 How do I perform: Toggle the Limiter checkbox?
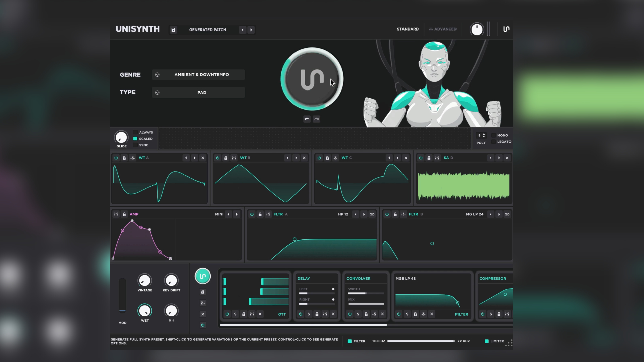pos(487,341)
